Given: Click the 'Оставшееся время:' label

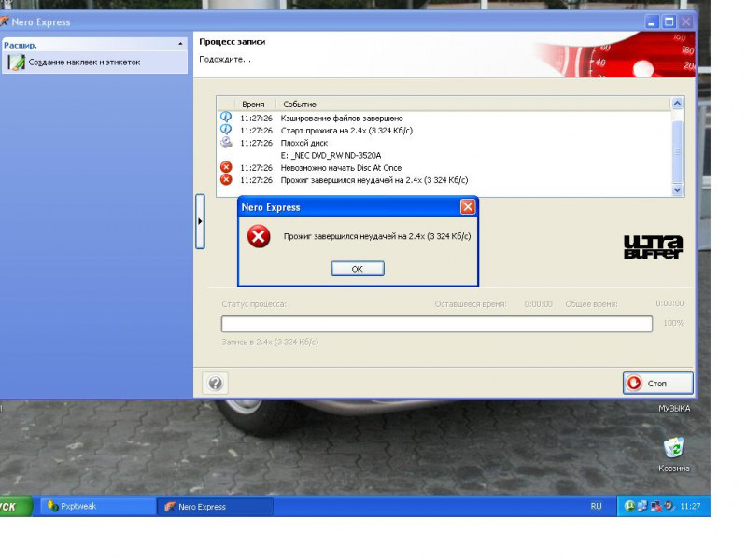Looking at the screenshot, I should coord(471,304).
